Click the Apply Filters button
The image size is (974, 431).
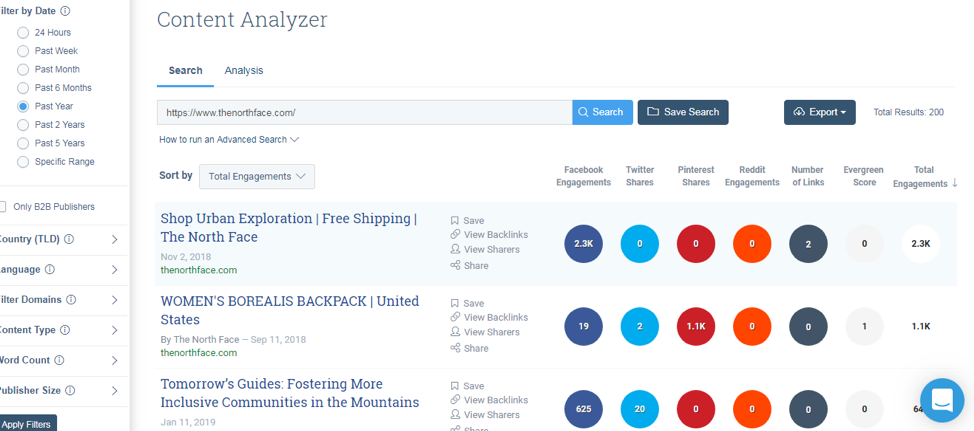point(27,424)
